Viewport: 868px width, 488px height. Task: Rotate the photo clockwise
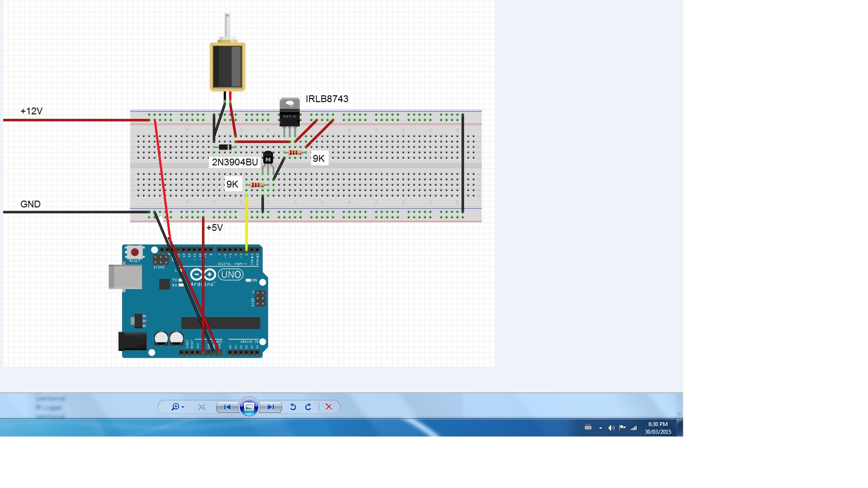click(308, 407)
